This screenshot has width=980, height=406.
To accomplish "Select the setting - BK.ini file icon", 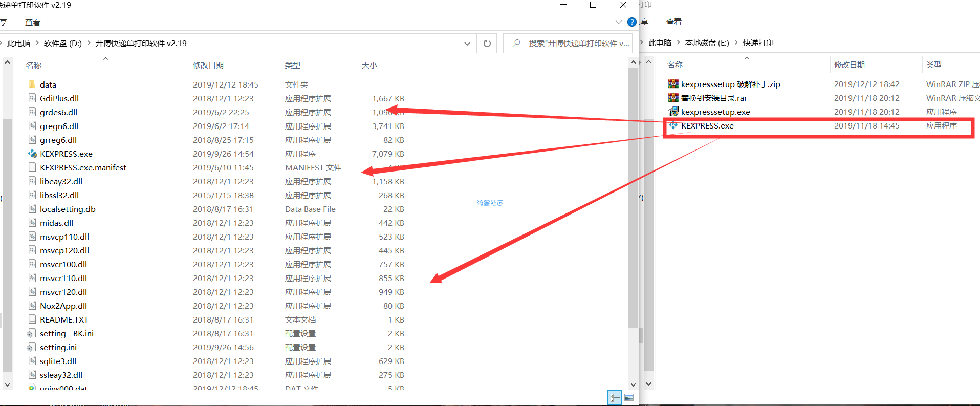I will (x=32, y=333).
